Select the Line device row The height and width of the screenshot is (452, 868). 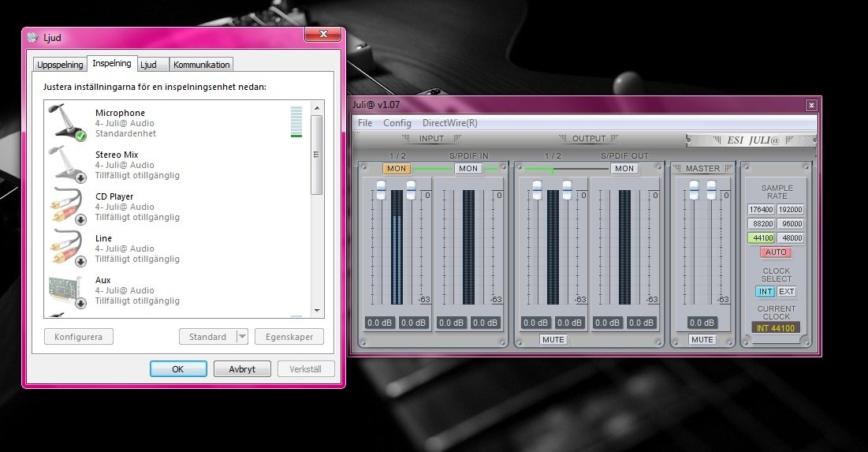177,248
